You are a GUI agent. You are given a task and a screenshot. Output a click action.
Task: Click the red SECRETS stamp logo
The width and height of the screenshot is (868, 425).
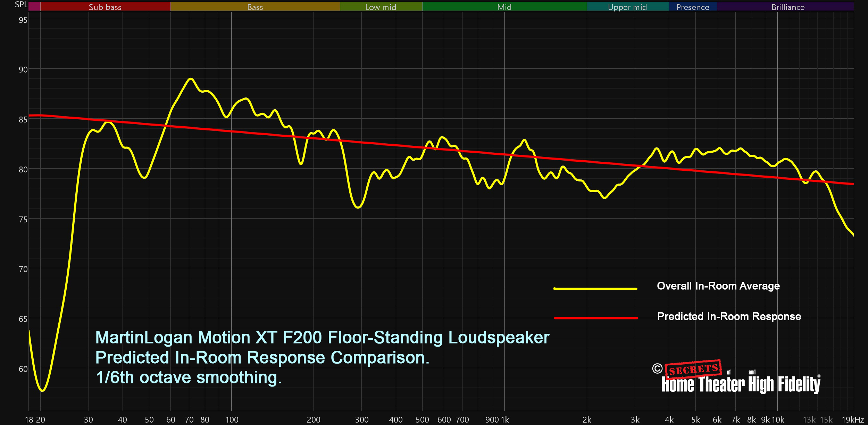click(693, 369)
